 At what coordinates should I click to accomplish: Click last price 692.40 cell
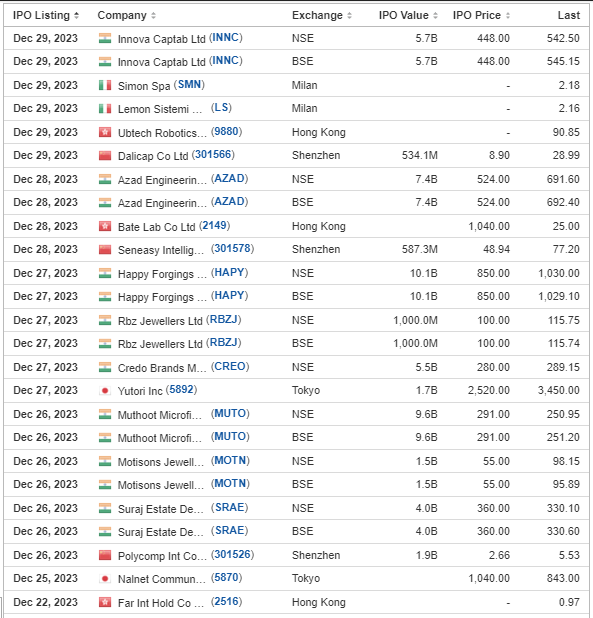pos(563,203)
